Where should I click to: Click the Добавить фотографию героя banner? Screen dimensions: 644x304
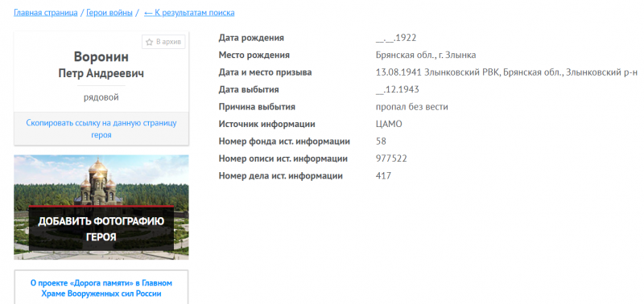(101, 207)
